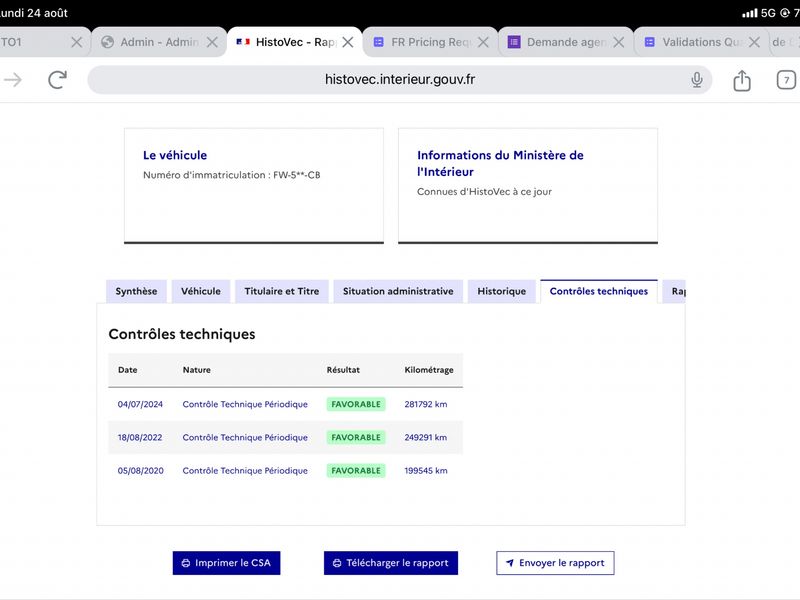800x600 pixels.
Task: Switch to the Demande agent browser tab
Action: click(566, 42)
